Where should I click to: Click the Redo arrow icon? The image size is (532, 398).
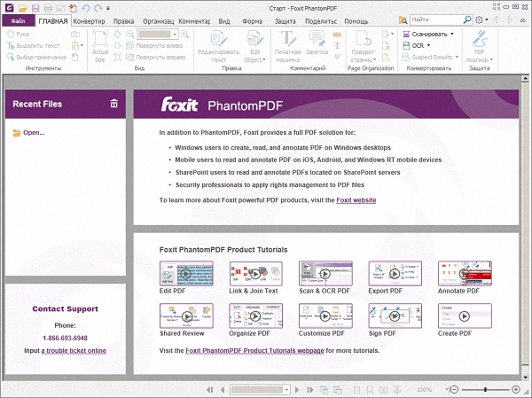[x=98, y=7]
